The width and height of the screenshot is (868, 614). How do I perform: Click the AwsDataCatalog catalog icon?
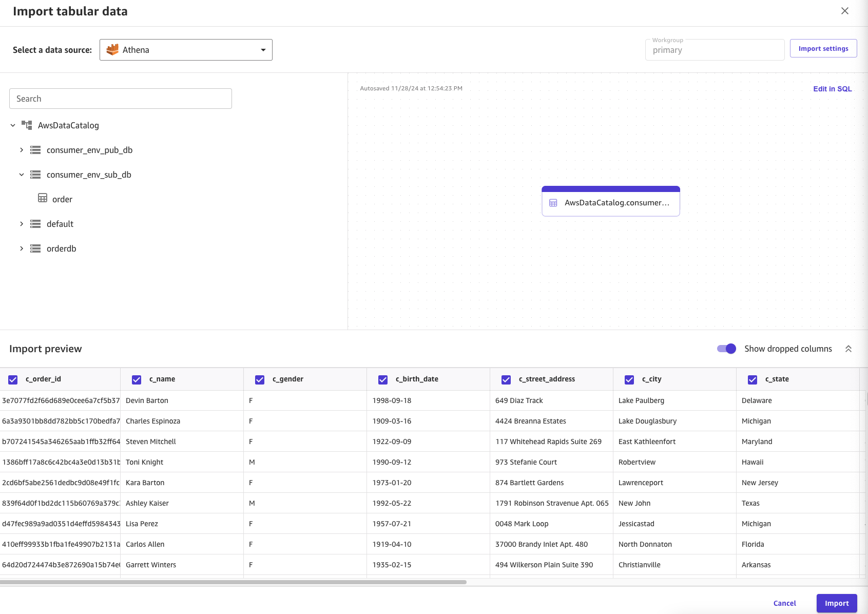click(x=27, y=125)
